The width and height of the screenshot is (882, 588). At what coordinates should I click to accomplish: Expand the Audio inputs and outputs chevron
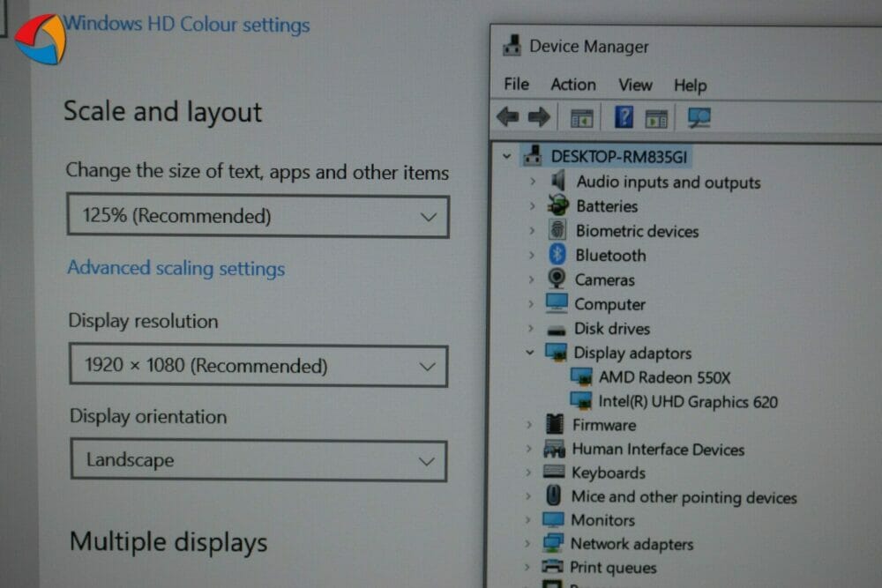click(532, 181)
